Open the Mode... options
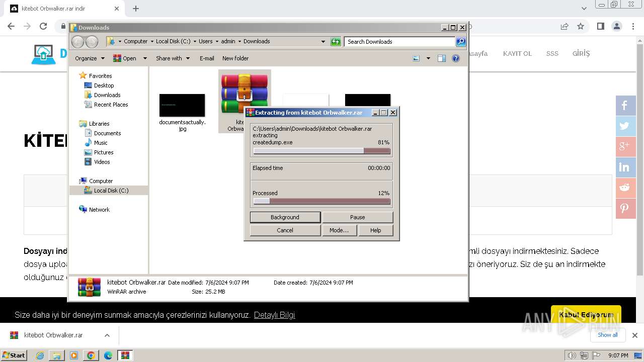This screenshot has width=644, height=362. [x=339, y=230]
